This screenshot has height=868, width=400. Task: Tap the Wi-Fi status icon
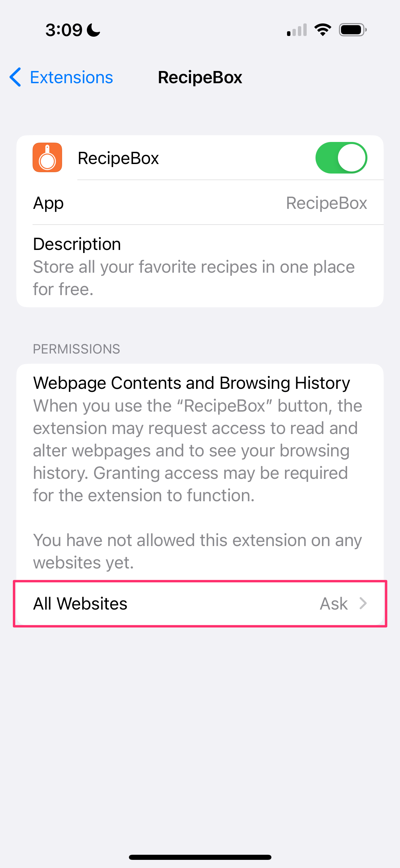[x=323, y=30]
